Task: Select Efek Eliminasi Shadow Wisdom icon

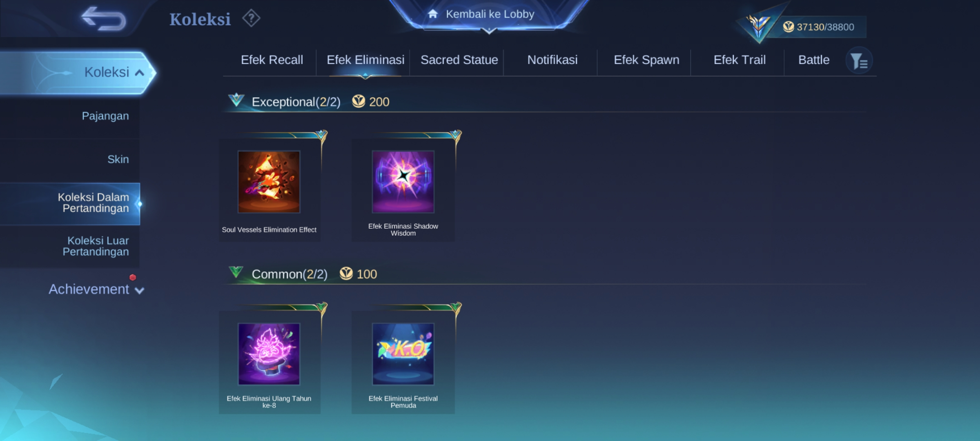Action: [x=403, y=182]
